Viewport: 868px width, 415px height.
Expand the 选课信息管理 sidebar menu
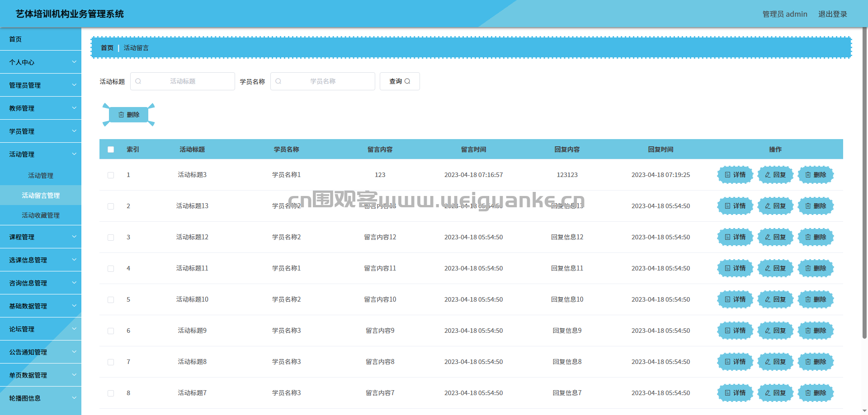click(41, 260)
